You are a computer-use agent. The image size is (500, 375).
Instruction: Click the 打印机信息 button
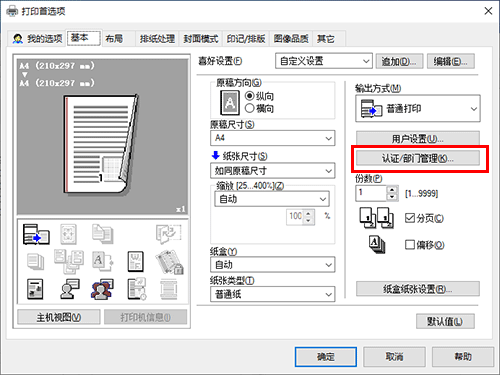145,317
